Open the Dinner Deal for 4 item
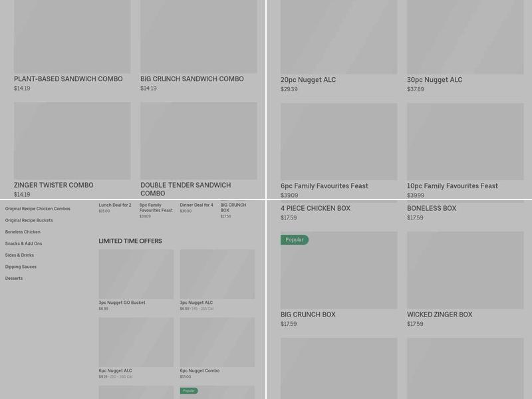This screenshot has width=532, height=399. pos(196,205)
